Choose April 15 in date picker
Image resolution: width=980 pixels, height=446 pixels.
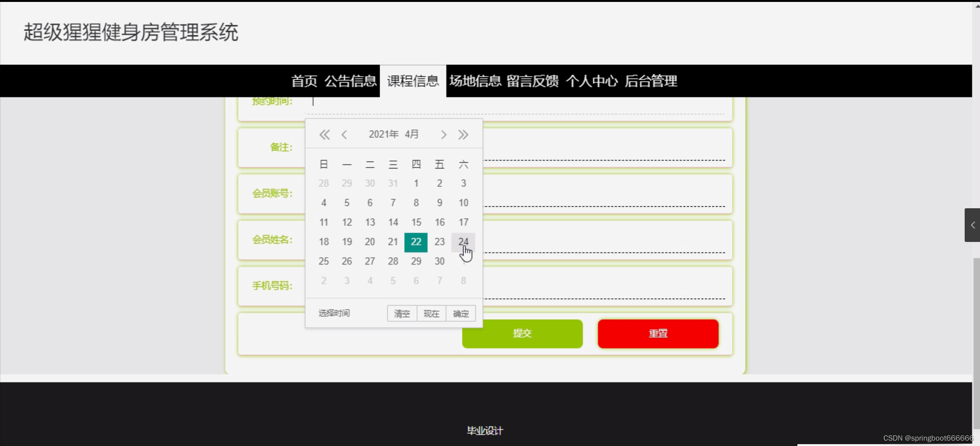pyautogui.click(x=416, y=222)
